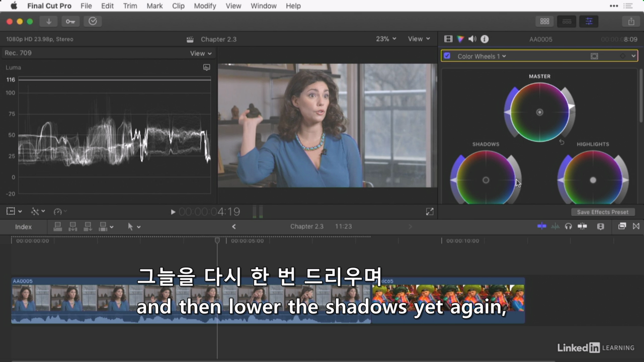644x362 pixels.
Task: Toggle the Inspector sliders button
Action: 589,21
